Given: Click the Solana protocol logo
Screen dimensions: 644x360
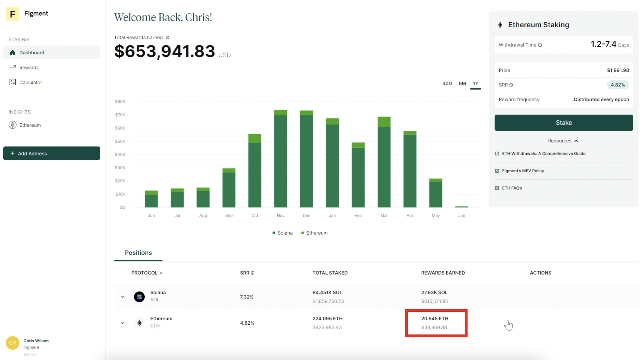Looking at the screenshot, I should click(139, 297).
